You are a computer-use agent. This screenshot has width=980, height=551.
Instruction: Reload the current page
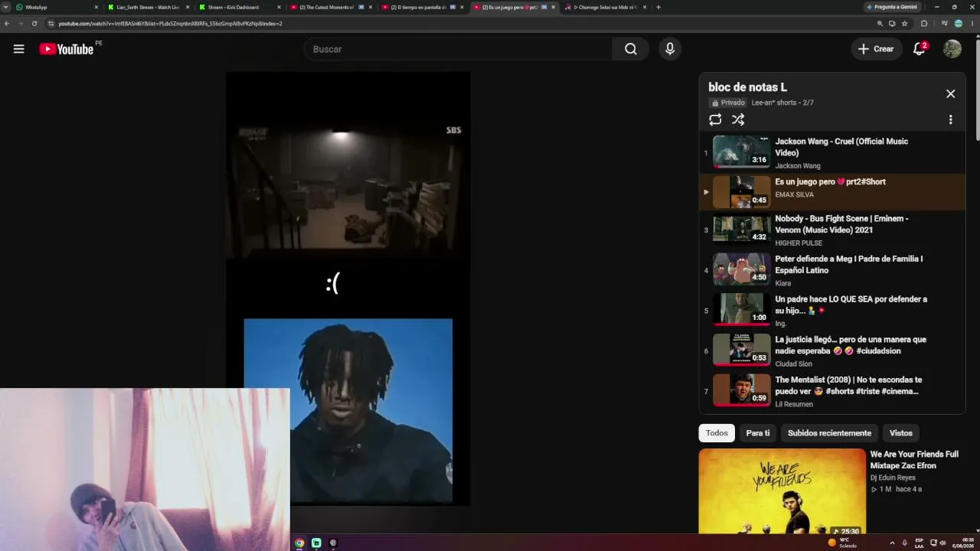tap(34, 24)
